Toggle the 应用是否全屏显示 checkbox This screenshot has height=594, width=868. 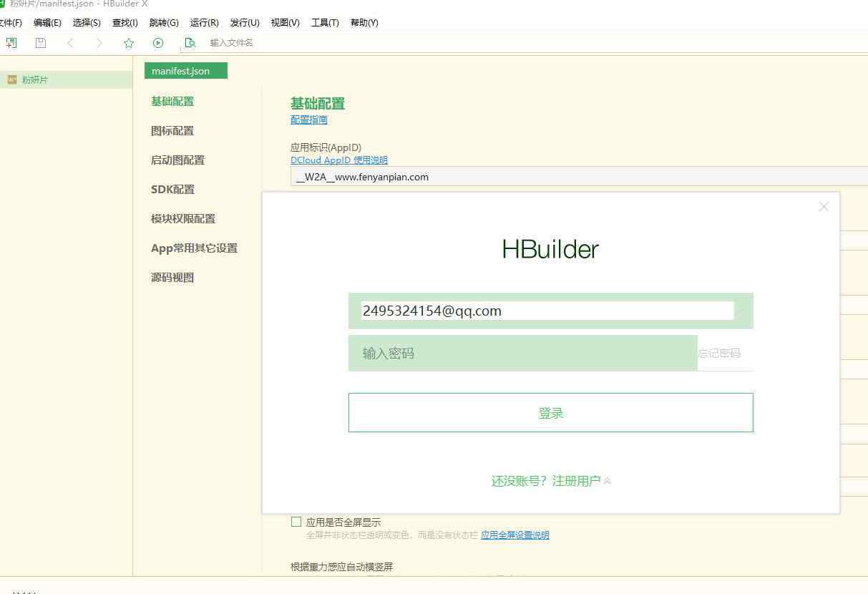[x=296, y=522]
